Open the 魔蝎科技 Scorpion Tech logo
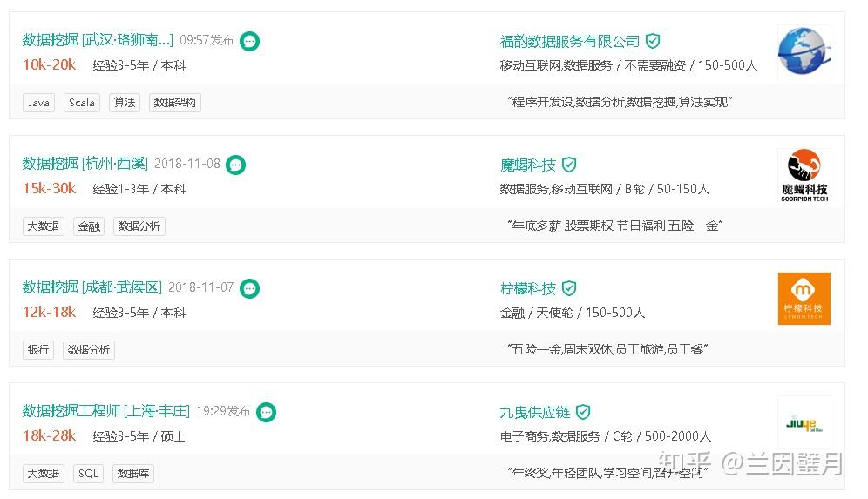 tap(804, 175)
